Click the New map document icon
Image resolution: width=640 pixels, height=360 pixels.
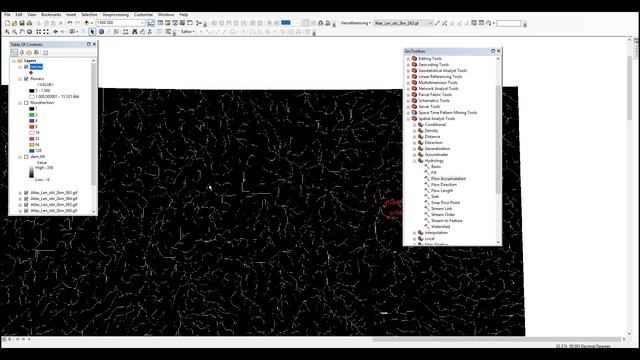tap(7, 23)
